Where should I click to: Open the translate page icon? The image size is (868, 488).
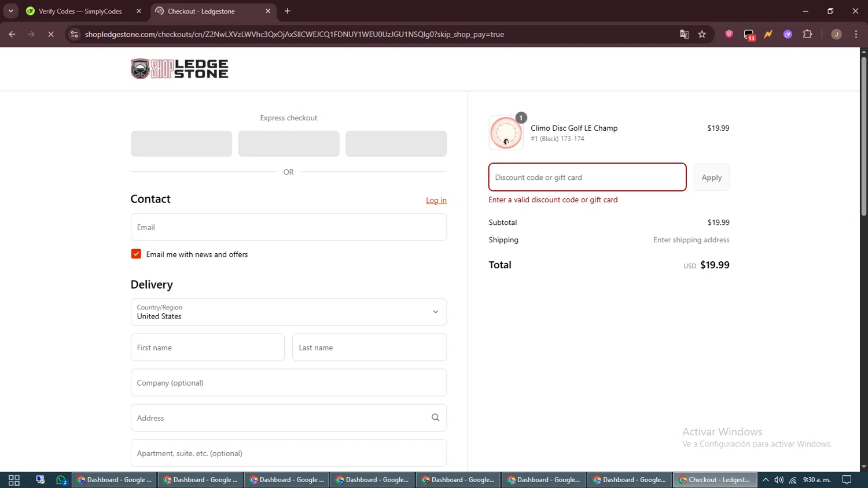685,34
